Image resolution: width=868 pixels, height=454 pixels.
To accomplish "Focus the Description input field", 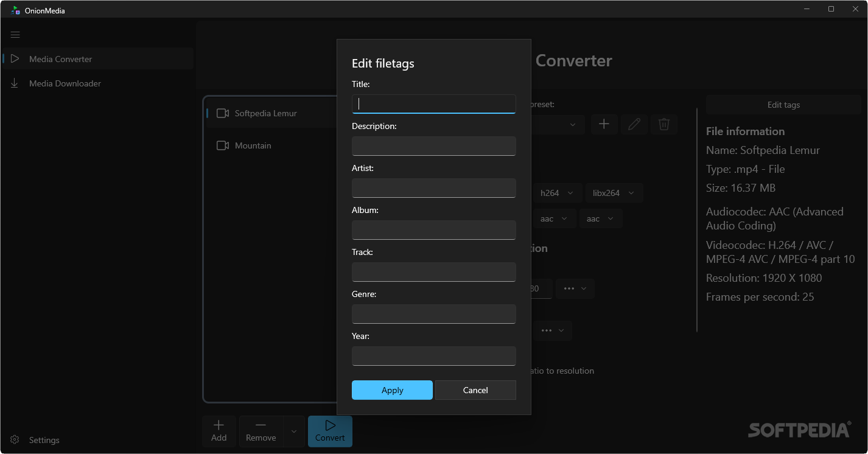I will point(434,146).
